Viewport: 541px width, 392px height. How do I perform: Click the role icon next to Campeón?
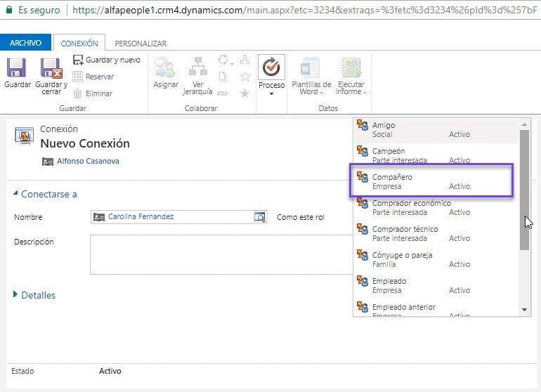[363, 151]
